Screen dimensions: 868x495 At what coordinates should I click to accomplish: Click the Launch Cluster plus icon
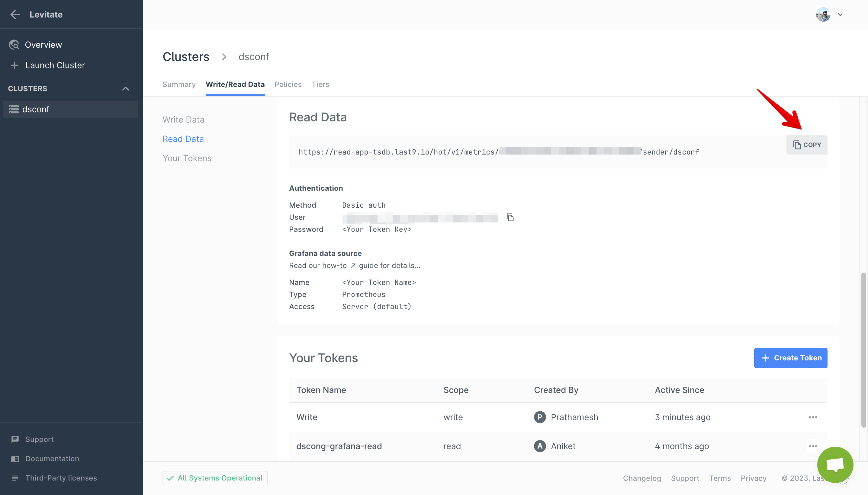tap(14, 65)
